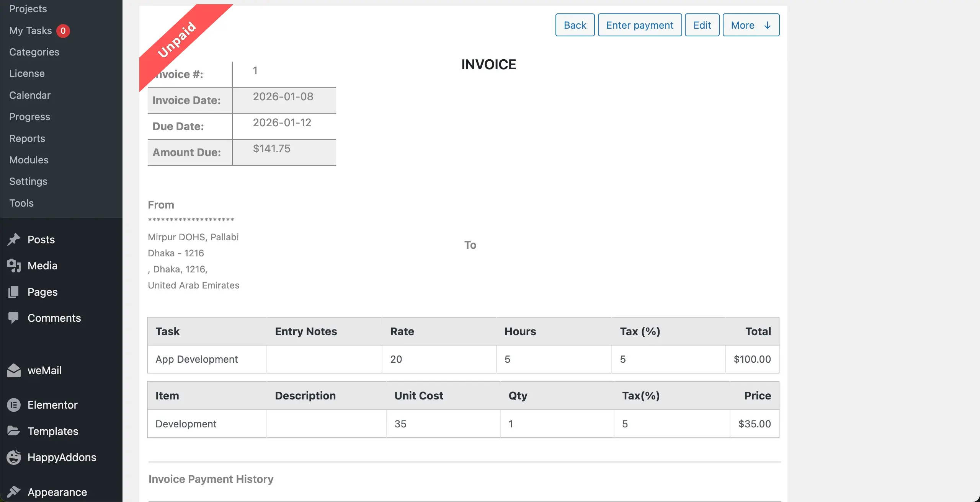980x502 pixels.
Task: Click the My Tasks count badge
Action: pyautogui.click(x=63, y=31)
